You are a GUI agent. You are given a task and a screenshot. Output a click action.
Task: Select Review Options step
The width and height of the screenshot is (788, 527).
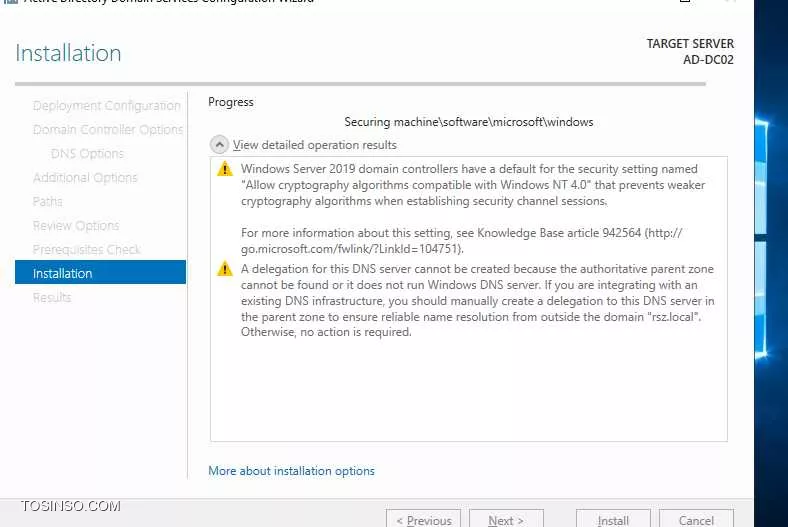click(76, 226)
